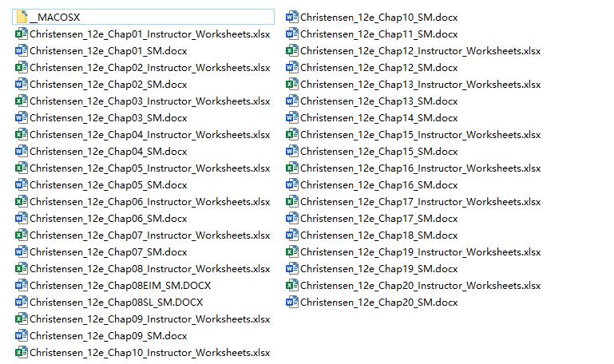The image size is (614, 364).
Task: Click Word icon for Chap14_SM.docx
Action: (292, 117)
